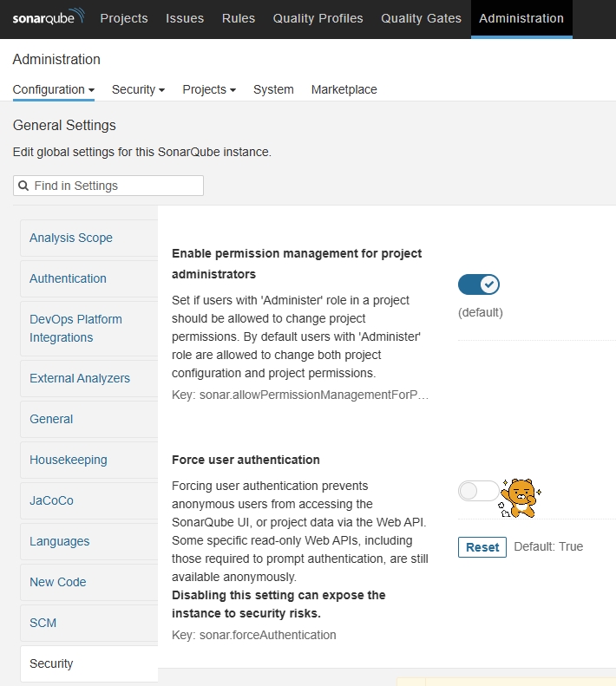Click the 'General Settings' heading
Viewport: 616px width, 686px height.
[64, 126]
